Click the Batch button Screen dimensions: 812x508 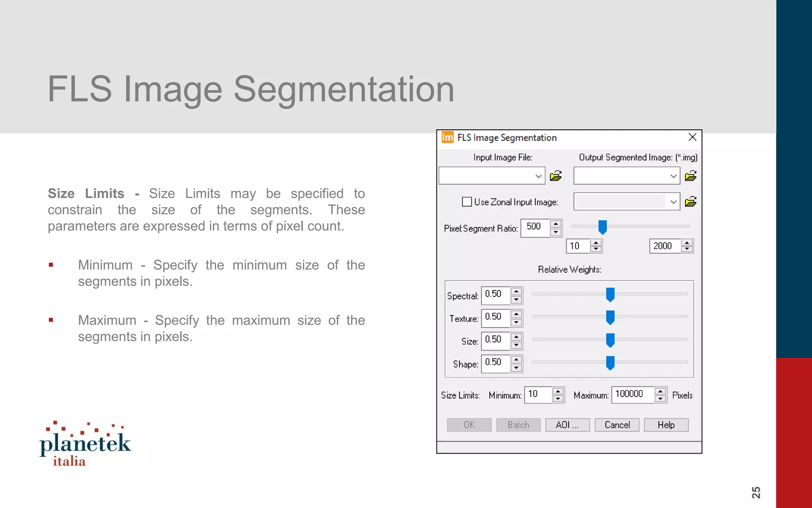coord(518,425)
